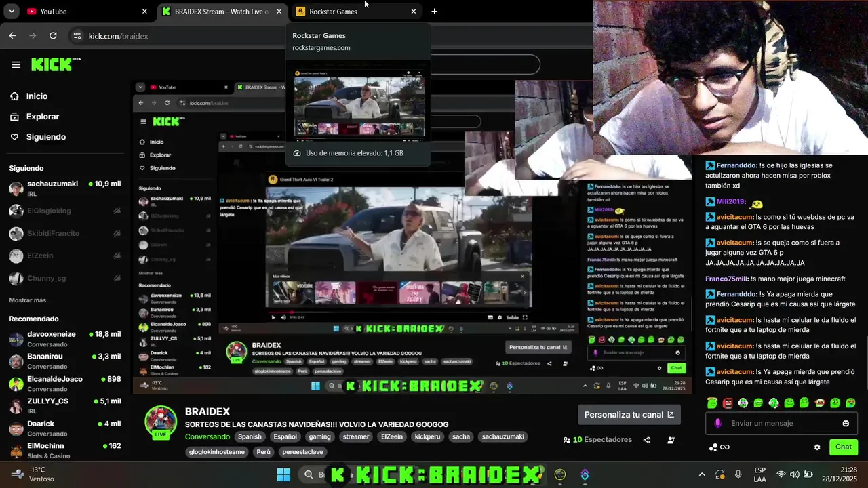Close the YouTube tab
This screenshot has width=868, height=488.
tap(144, 12)
